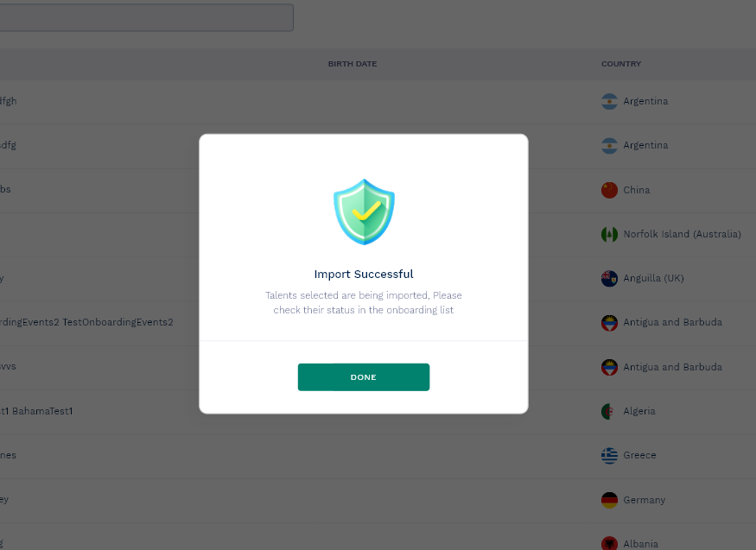Click the Import Successful heading
Viewport: 756px width, 550px height.
click(x=364, y=275)
